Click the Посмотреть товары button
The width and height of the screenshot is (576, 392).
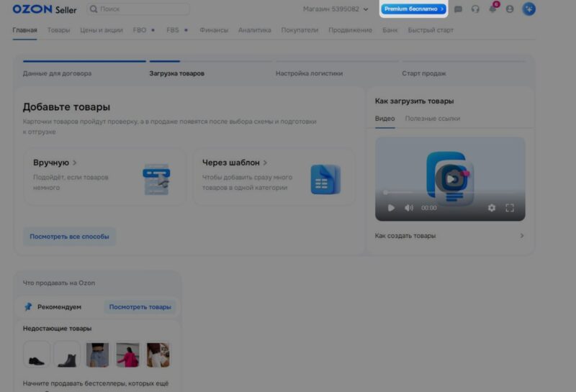[x=140, y=307]
